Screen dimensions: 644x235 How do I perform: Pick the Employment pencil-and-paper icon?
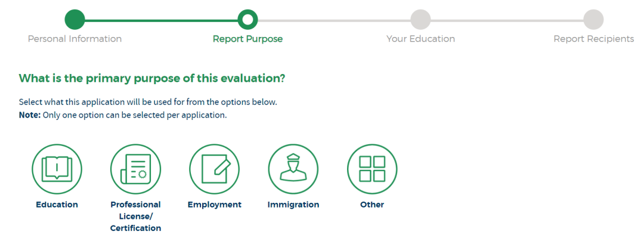point(215,169)
